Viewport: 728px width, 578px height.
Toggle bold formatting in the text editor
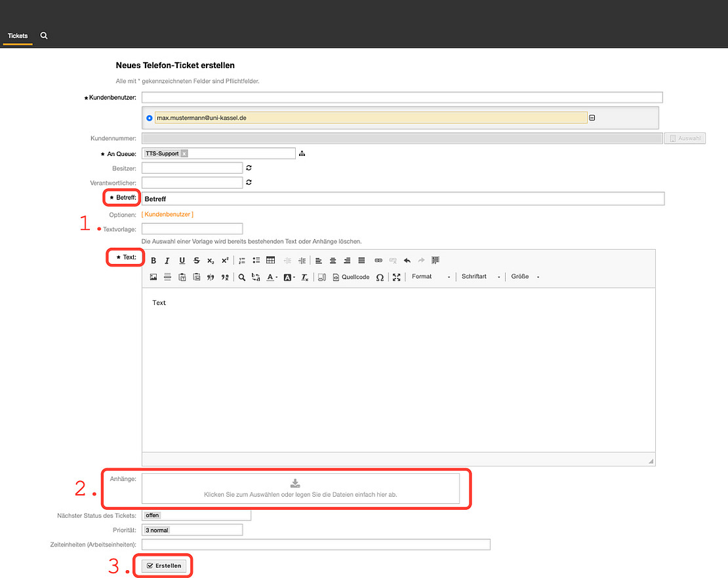153,260
